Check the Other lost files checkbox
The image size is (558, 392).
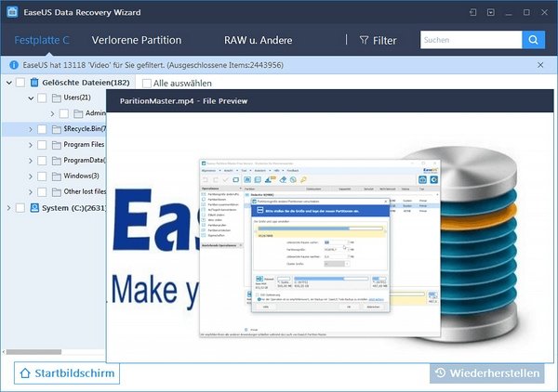(x=42, y=192)
